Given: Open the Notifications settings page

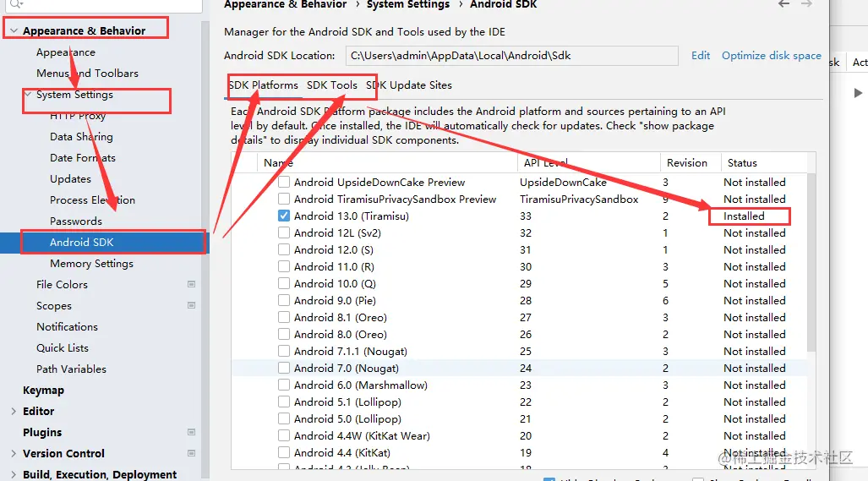Looking at the screenshot, I should pyautogui.click(x=67, y=326).
